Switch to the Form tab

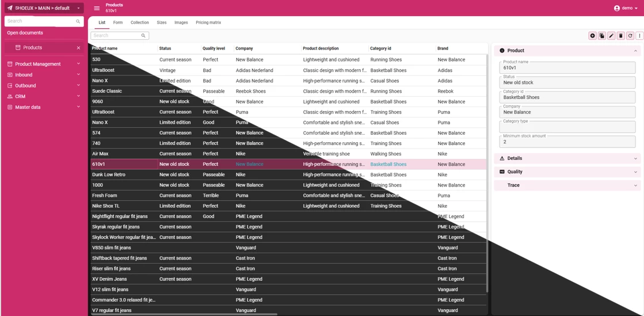click(x=118, y=22)
